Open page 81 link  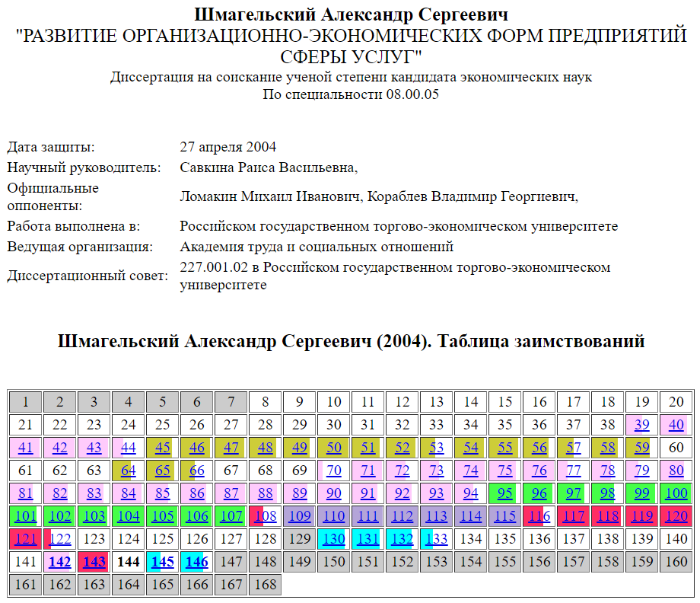tap(25, 493)
